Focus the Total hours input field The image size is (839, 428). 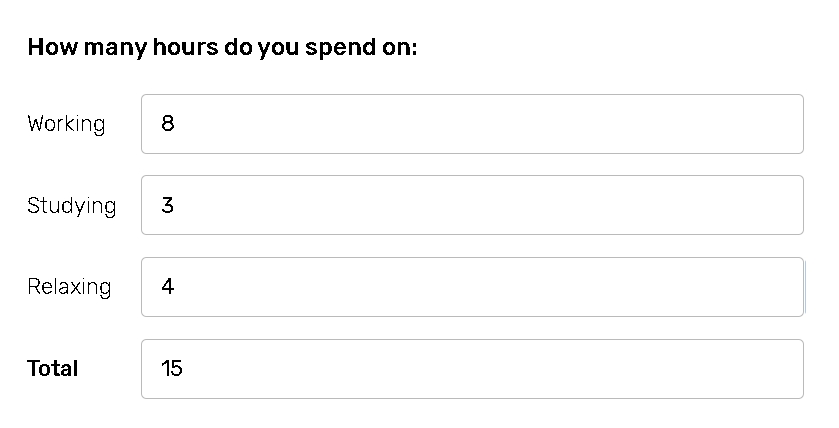(x=472, y=369)
